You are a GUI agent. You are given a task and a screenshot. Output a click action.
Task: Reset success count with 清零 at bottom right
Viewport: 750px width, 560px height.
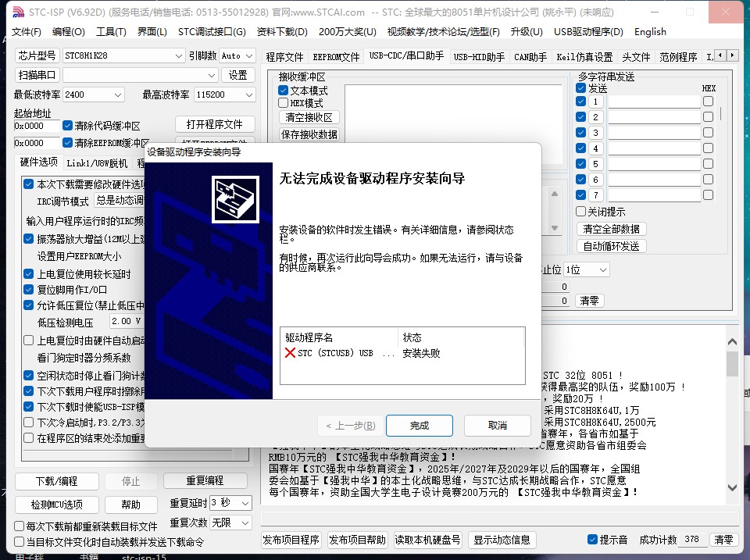click(x=723, y=540)
